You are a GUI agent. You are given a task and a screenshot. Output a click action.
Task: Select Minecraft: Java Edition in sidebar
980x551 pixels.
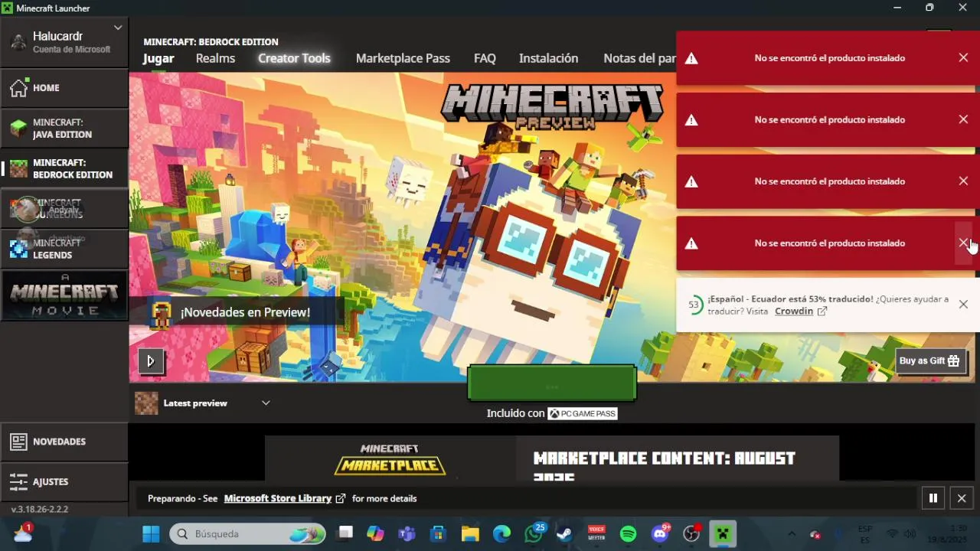(x=64, y=129)
